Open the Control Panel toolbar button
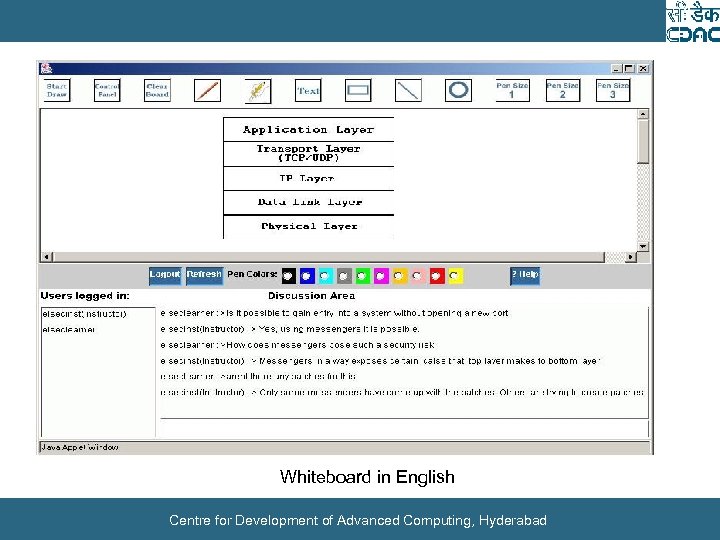The image size is (720, 540). tap(107, 90)
